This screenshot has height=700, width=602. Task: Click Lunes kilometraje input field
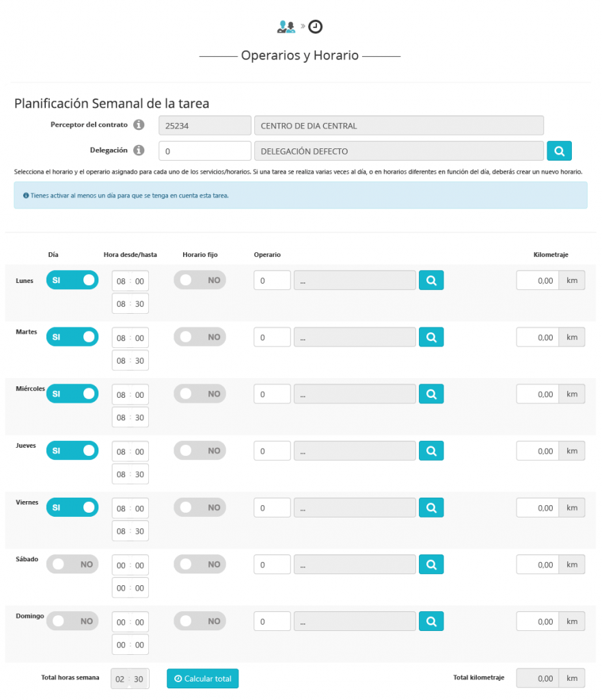coord(537,280)
